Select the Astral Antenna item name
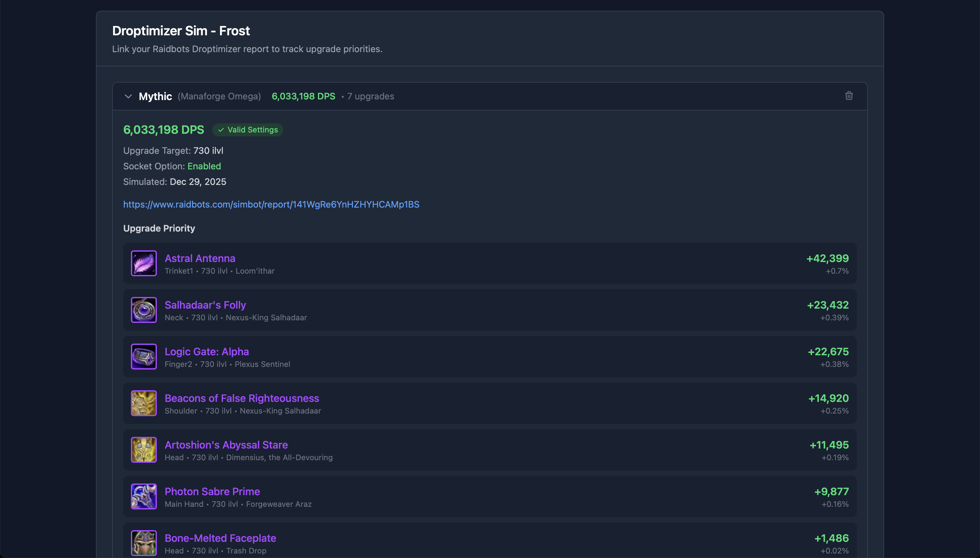980x558 pixels. (200, 258)
